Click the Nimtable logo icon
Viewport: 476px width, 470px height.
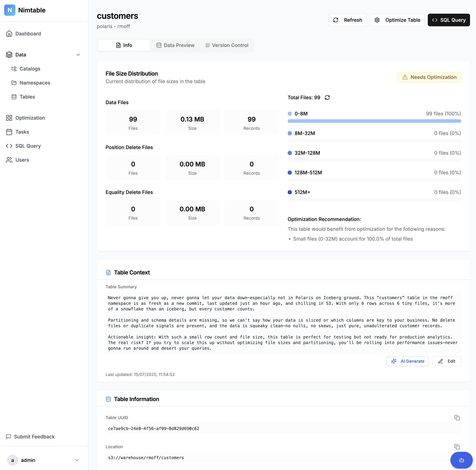point(10,10)
